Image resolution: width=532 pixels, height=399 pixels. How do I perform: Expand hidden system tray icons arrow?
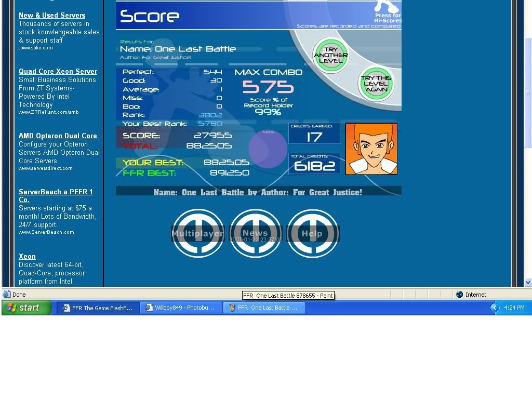tap(494, 308)
